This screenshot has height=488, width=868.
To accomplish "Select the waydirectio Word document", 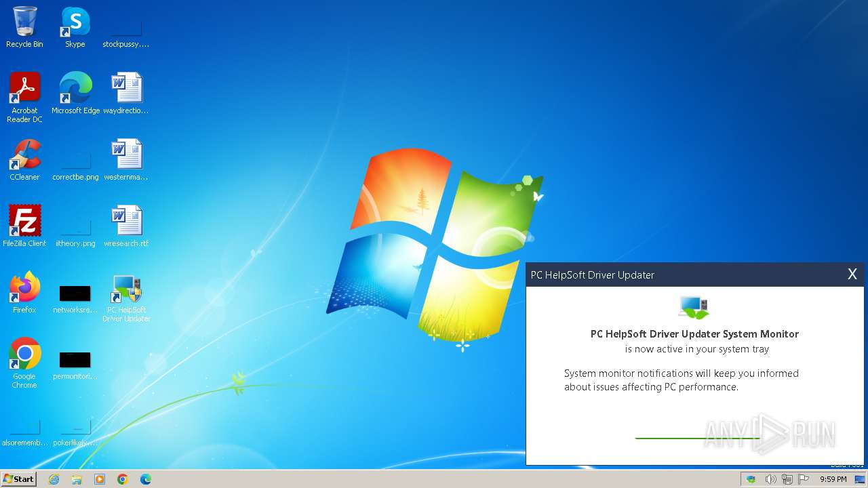I will [x=126, y=94].
